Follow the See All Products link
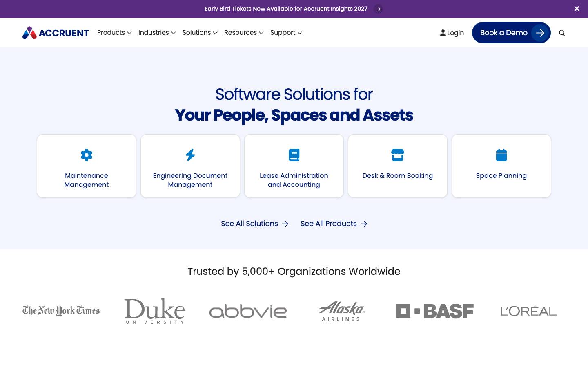The width and height of the screenshot is (588, 368). [329, 224]
